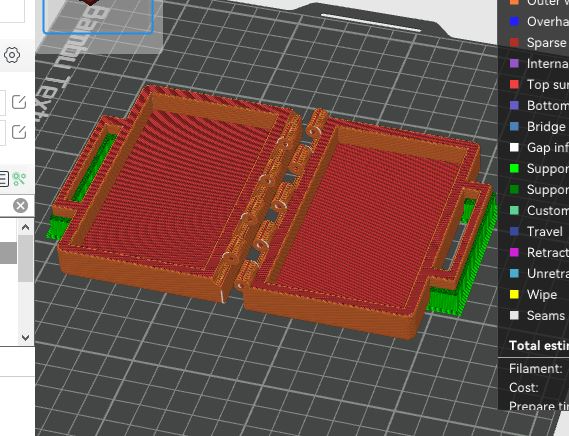569x436 pixels.
Task: Toggle Custom entry with teal swatch
Action: [540, 211]
